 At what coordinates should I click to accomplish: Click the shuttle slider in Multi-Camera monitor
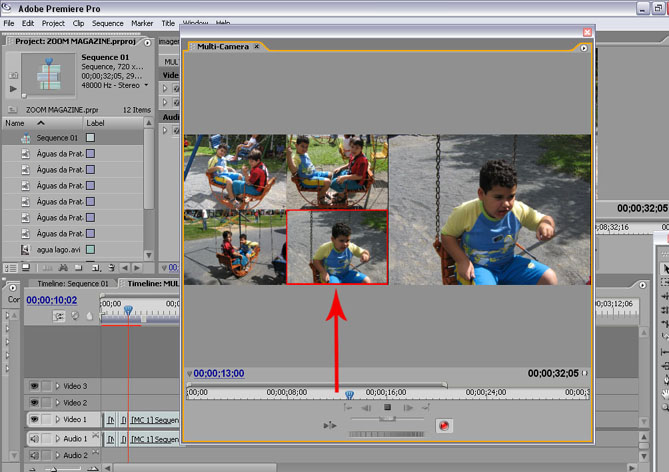click(387, 420)
